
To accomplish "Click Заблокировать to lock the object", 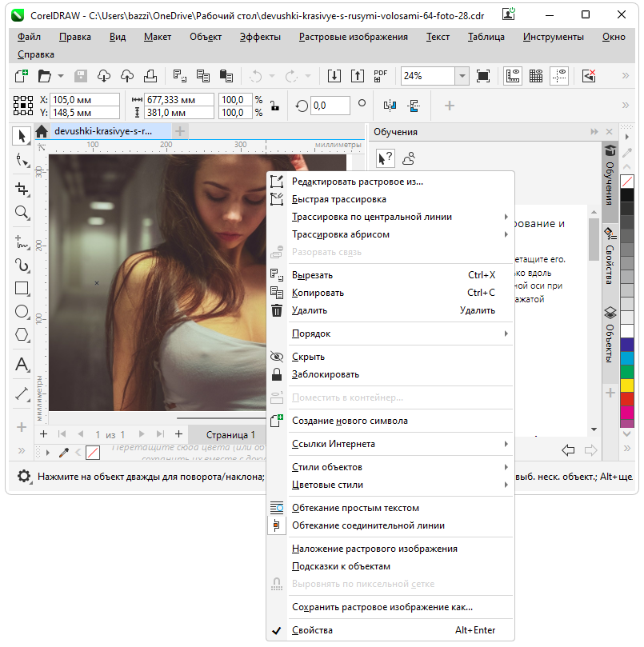I will [x=390, y=374].
